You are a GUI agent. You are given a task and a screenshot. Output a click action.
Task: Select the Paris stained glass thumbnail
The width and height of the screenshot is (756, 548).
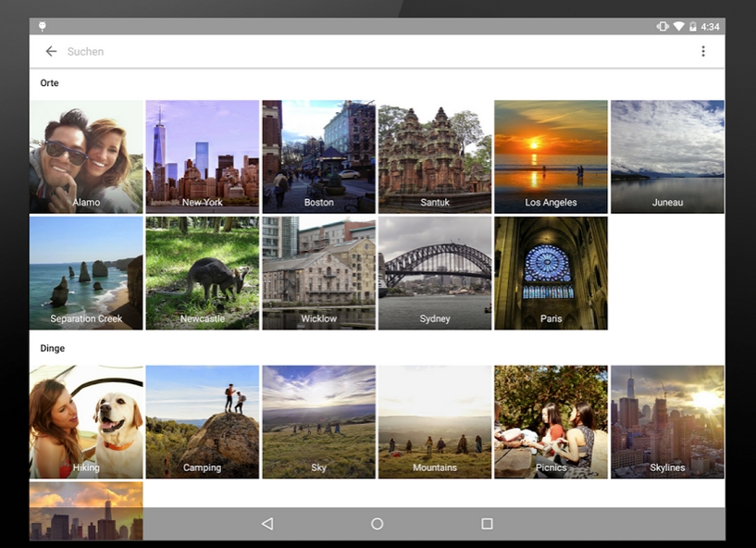pos(551,273)
